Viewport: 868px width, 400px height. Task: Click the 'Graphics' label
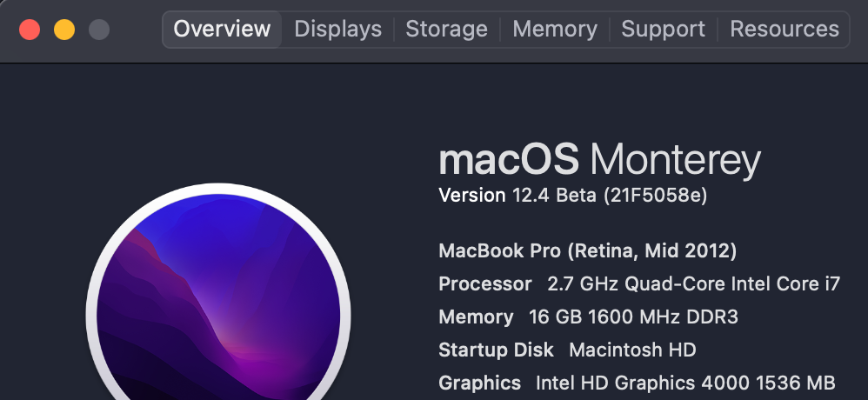[x=479, y=383]
